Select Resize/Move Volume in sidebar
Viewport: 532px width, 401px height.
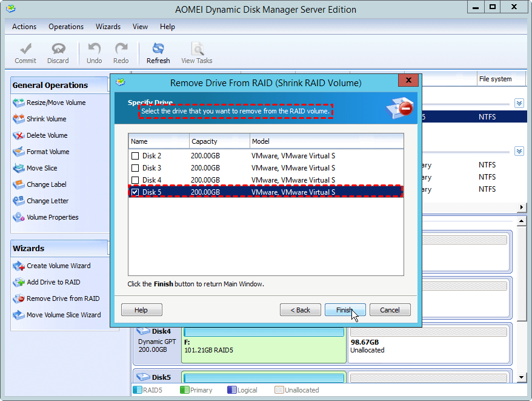click(56, 103)
